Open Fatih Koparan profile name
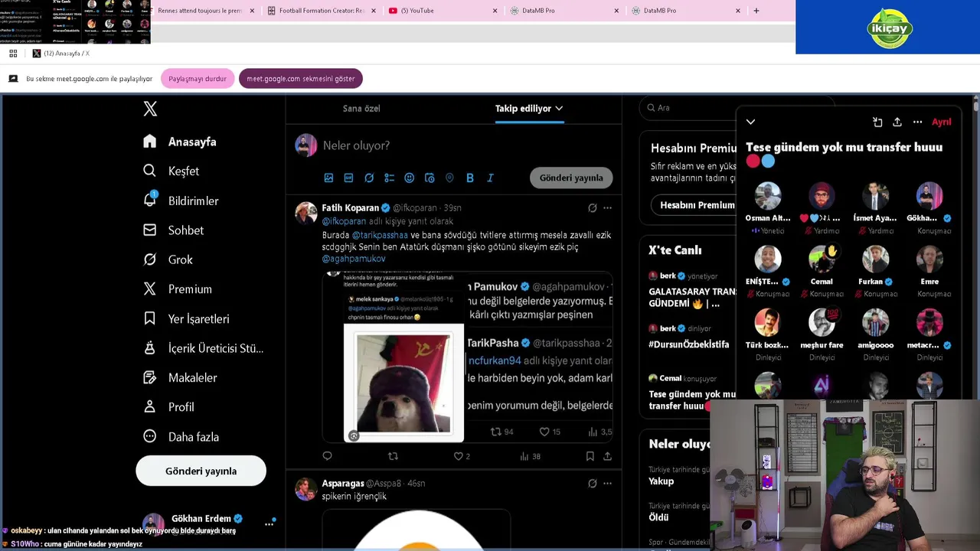This screenshot has width=980, height=551. coord(351,207)
